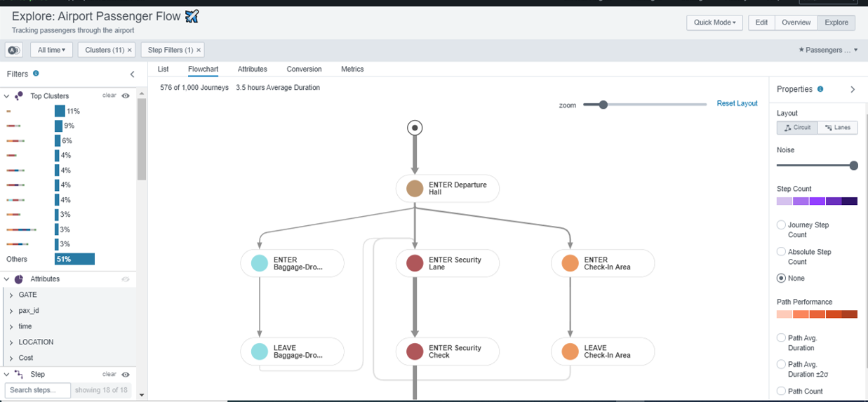This screenshot has height=402, width=868.
Task: Click the zoom slider handle
Action: [x=603, y=105]
